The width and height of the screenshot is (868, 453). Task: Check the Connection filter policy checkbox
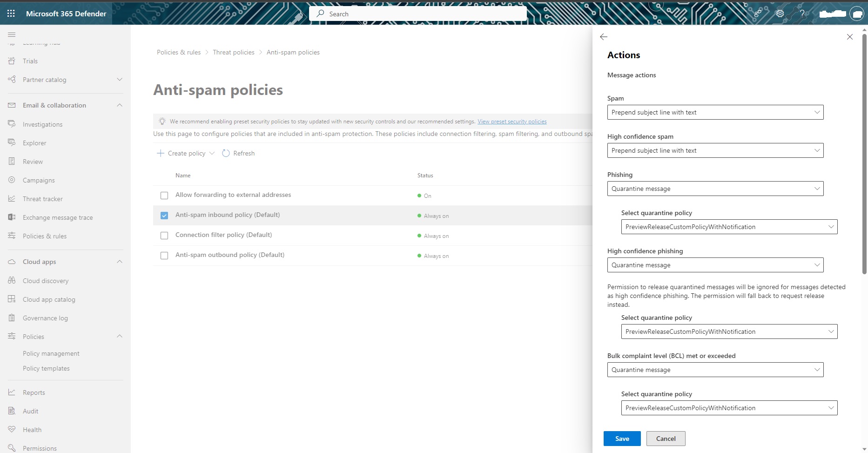[164, 236]
